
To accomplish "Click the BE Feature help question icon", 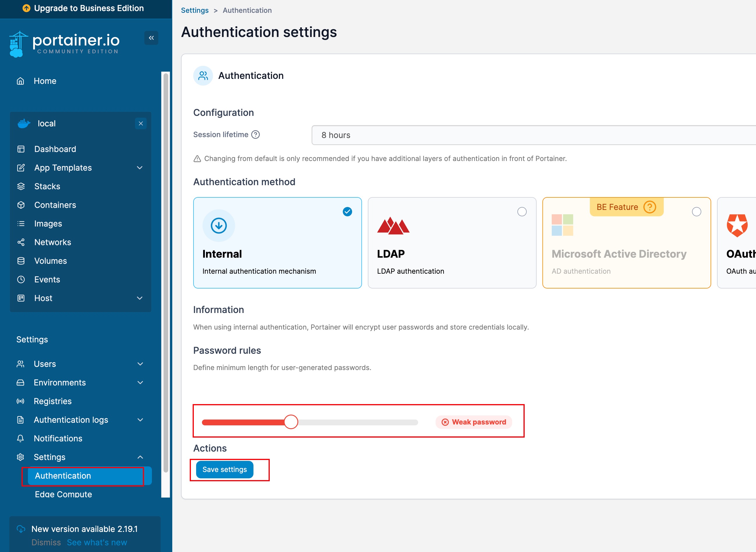I will (649, 207).
